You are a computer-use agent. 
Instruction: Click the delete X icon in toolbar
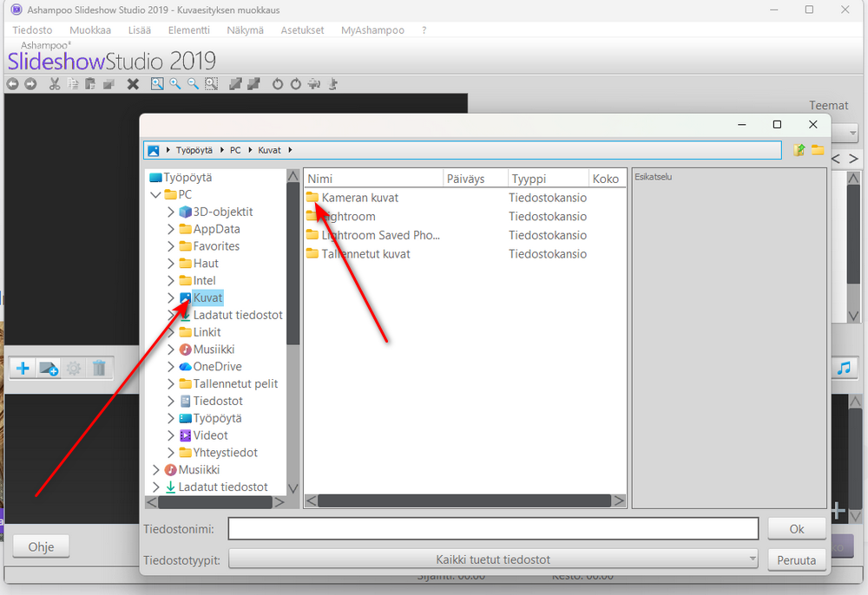[133, 84]
